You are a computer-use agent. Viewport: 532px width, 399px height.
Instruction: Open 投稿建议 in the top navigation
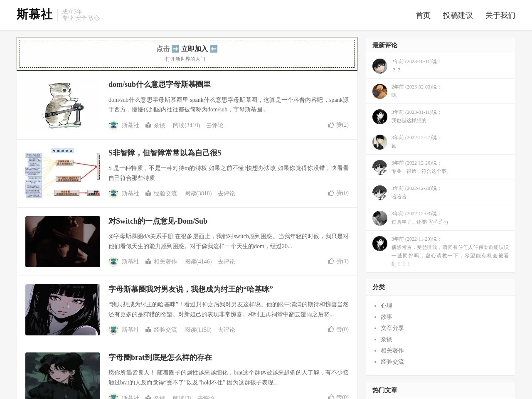[x=458, y=15]
